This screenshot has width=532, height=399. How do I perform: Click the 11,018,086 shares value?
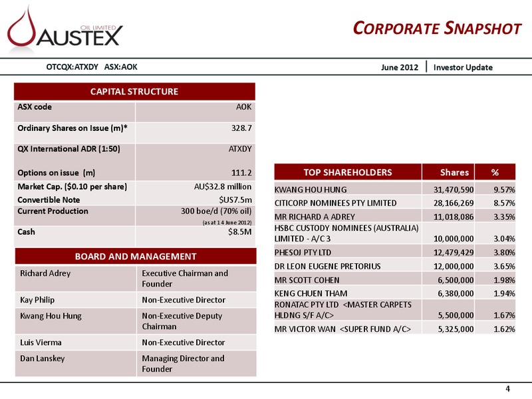pyautogui.click(x=454, y=217)
